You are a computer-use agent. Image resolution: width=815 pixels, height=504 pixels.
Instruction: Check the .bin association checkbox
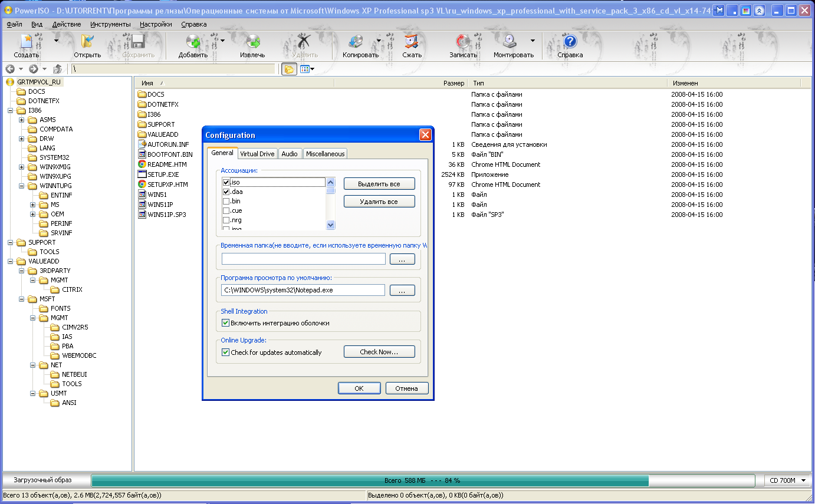[226, 202]
